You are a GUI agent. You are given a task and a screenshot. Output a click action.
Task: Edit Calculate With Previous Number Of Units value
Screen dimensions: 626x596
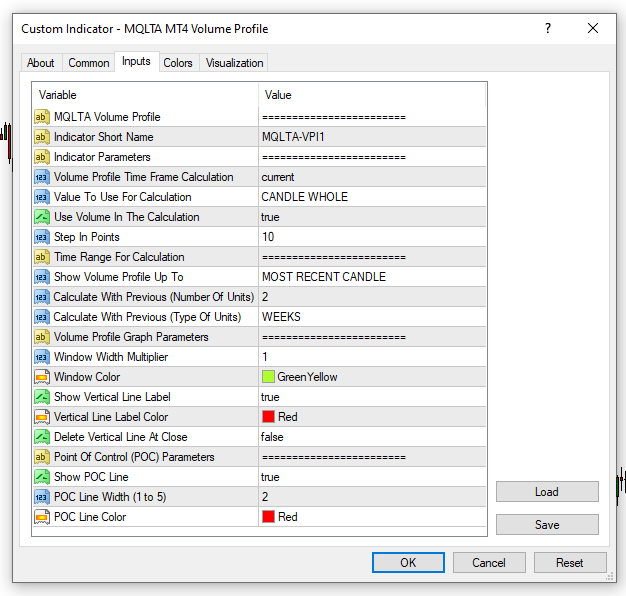pyautogui.click(x=372, y=297)
